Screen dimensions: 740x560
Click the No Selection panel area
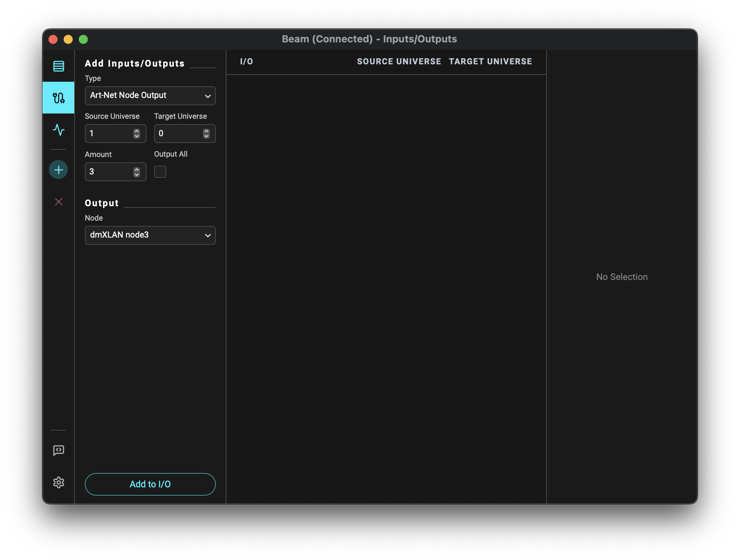[622, 277]
